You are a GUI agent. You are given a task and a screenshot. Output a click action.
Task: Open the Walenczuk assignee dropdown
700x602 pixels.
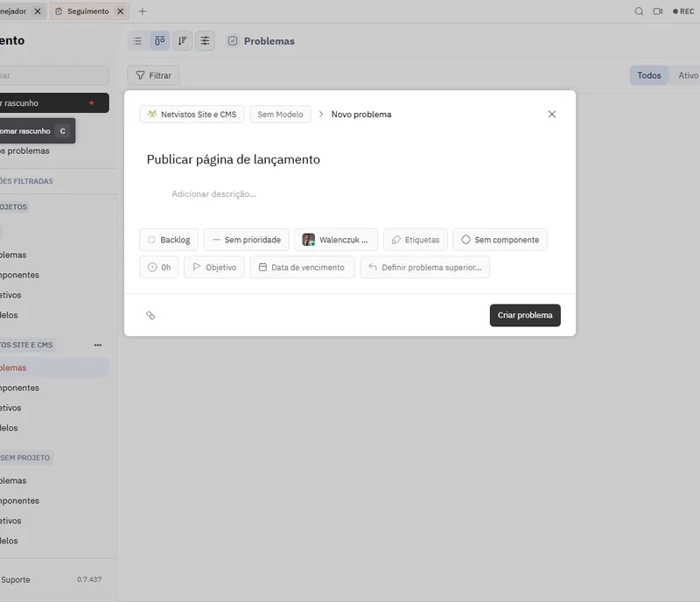336,240
